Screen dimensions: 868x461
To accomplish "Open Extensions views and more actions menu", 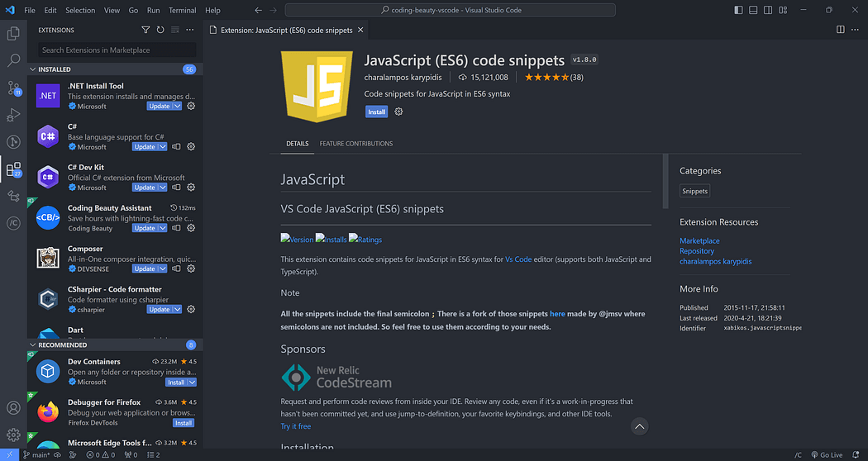I will pos(190,30).
